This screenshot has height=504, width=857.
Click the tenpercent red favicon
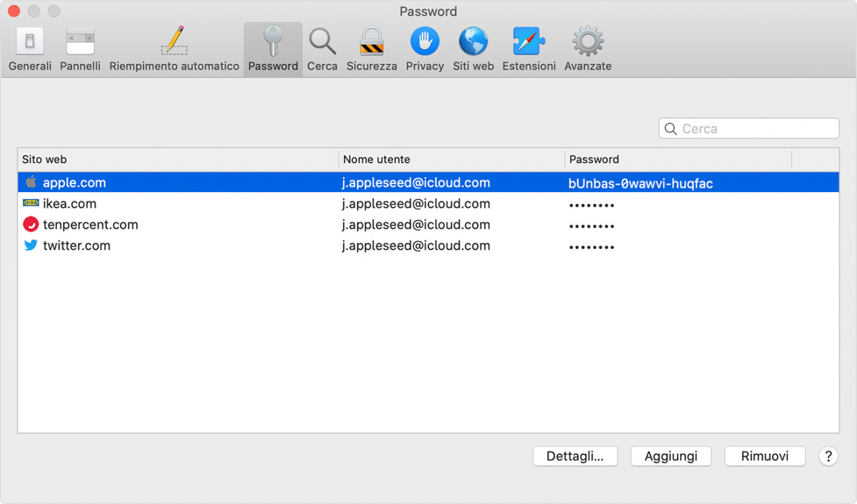coord(31,224)
